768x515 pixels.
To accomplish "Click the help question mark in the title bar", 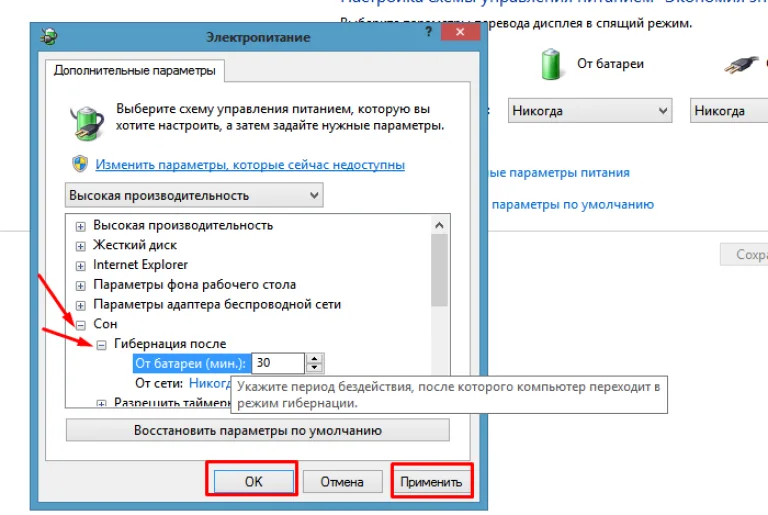I will 429,32.
